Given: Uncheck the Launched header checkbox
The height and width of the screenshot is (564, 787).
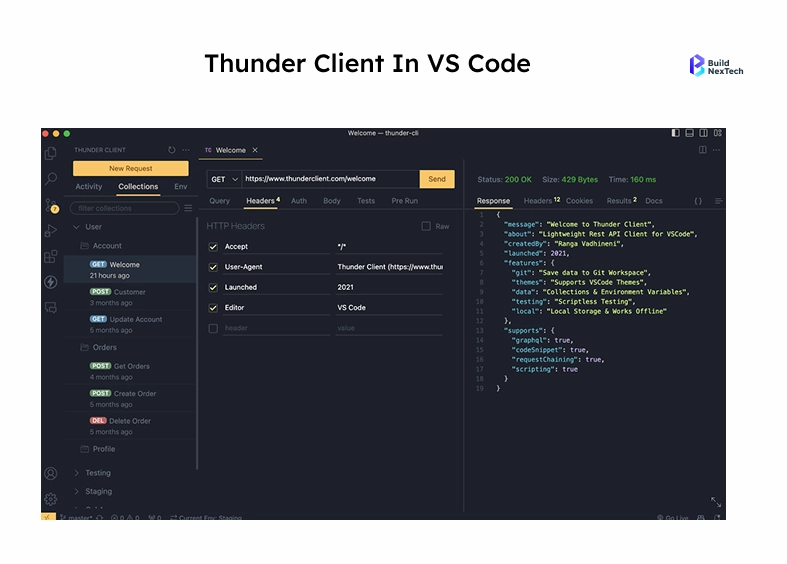Looking at the screenshot, I should point(213,288).
